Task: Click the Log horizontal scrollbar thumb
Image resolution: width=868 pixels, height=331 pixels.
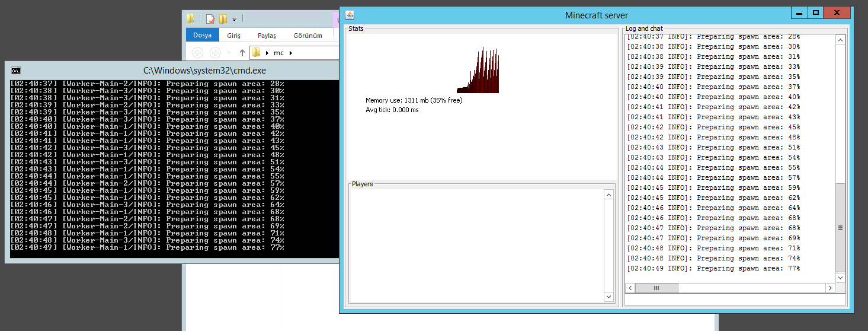Action: (x=657, y=288)
